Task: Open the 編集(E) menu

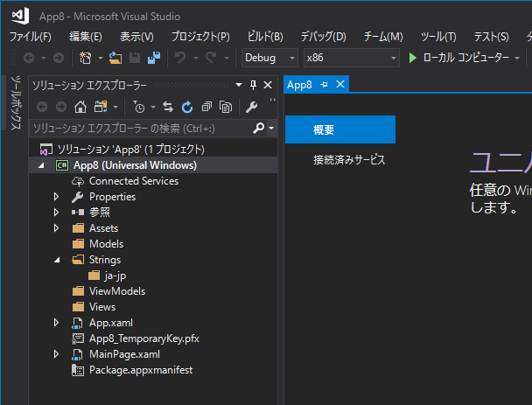Action: click(86, 36)
